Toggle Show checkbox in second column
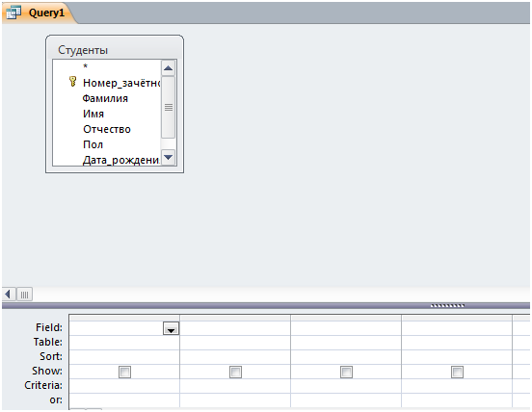Image resolution: width=532 pixels, height=412 pixels. (x=235, y=372)
